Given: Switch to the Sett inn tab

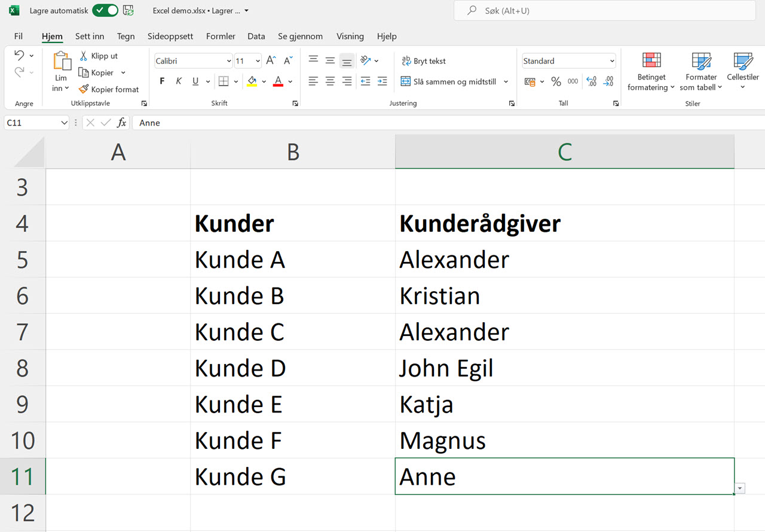Looking at the screenshot, I should (90, 36).
